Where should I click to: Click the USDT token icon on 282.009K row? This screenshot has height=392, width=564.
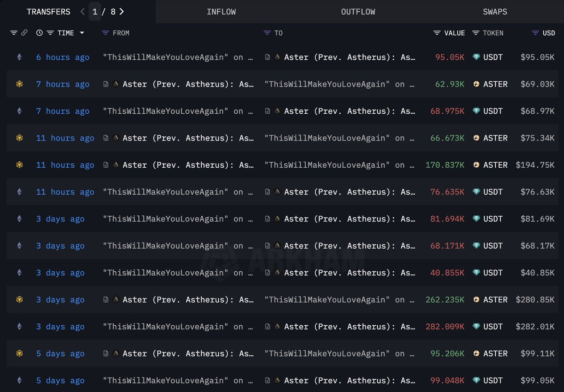[476, 326]
